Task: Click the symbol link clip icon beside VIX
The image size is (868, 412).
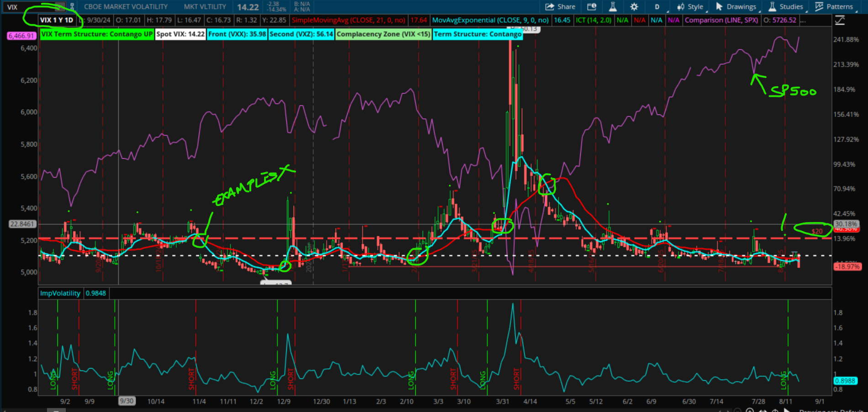Action: point(72,7)
